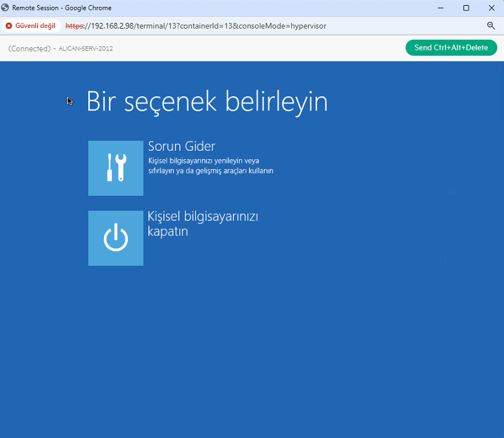504x438 pixels.
Task: Click the URL in the address bar
Action: 196,25
